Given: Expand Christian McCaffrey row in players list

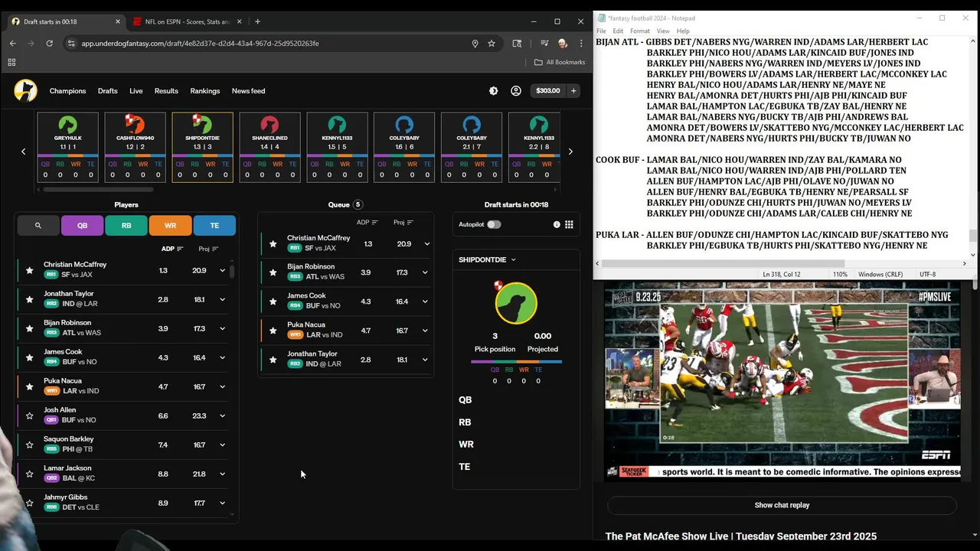Looking at the screenshot, I should (x=223, y=270).
